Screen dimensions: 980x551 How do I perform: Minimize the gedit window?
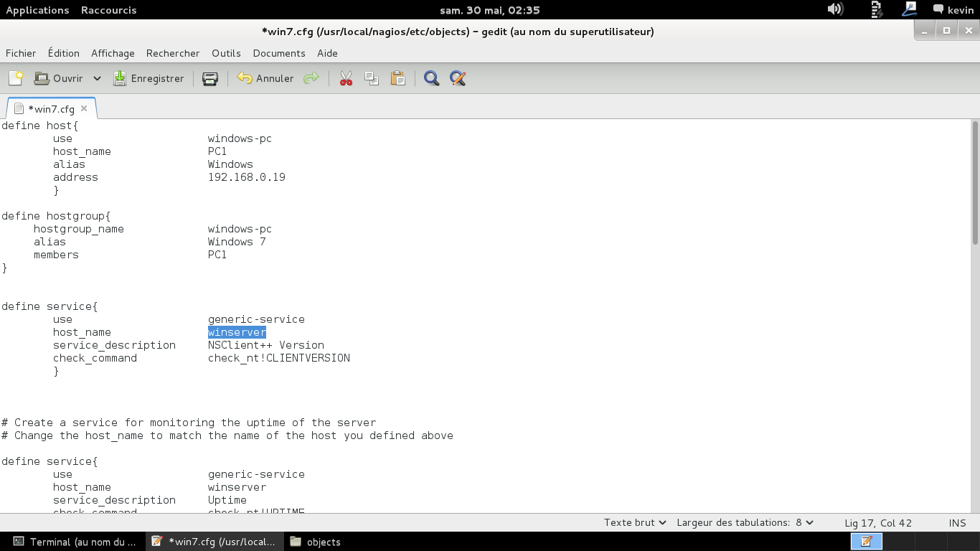pyautogui.click(x=925, y=31)
